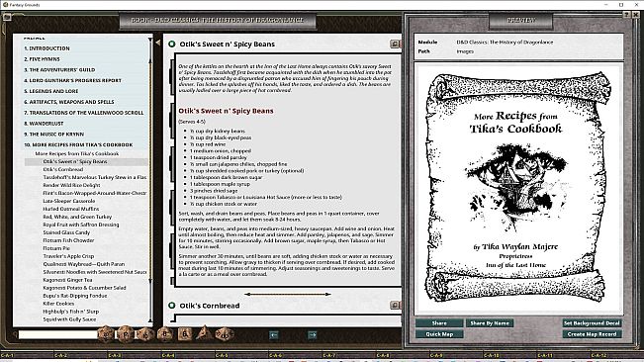Image resolution: width=644 pixels, height=362 pixels.
Task: Close the Preview window
Action: pyautogui.click(x=636, y=15)
